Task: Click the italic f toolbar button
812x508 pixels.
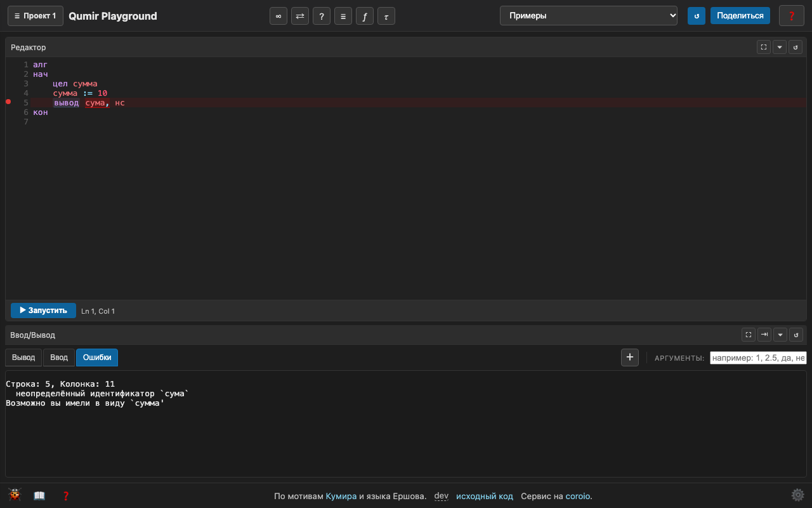Action: point(365,16)
